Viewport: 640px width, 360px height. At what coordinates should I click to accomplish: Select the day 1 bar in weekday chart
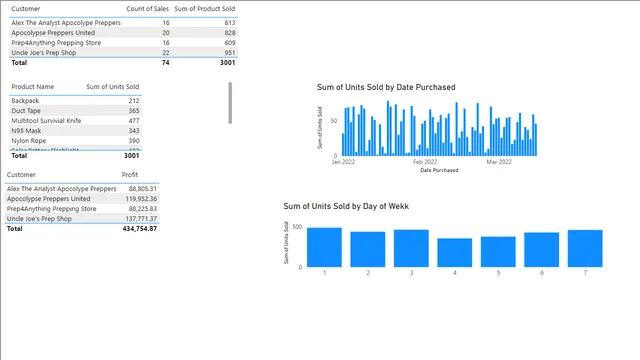[x=324, y=247]
